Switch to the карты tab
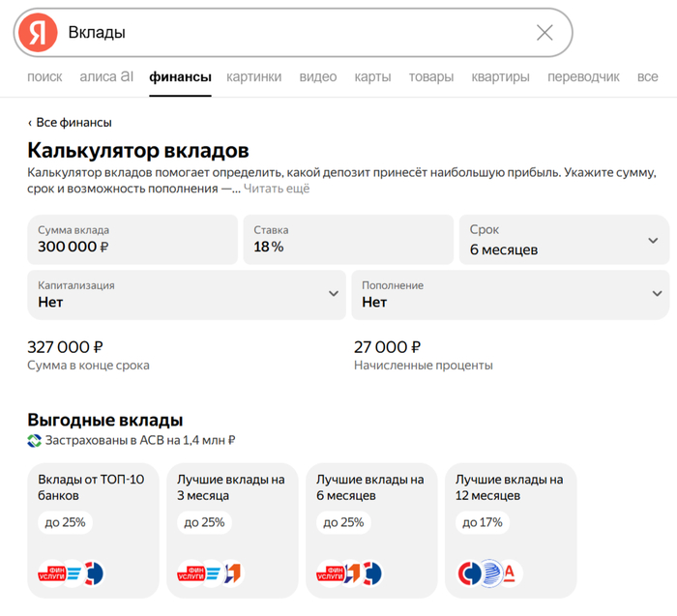 [x=372, y=77]
